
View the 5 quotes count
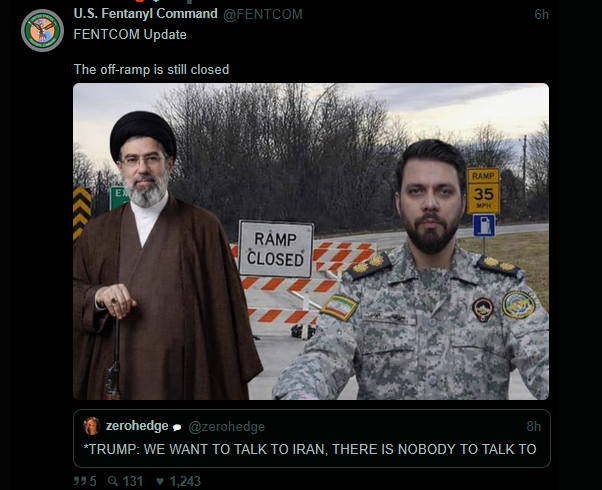point(93,481)
